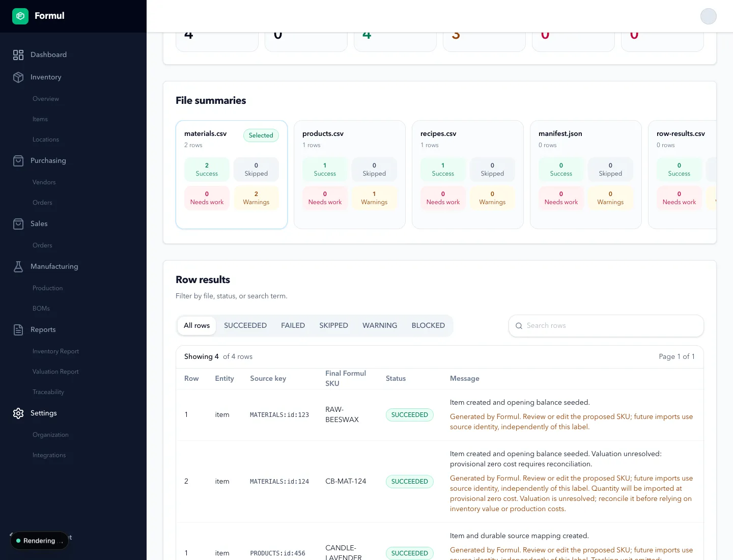Click the CB-MAT-124 SKU cell
The width and height of the screenshot is (733, 560).
point(346,482)
